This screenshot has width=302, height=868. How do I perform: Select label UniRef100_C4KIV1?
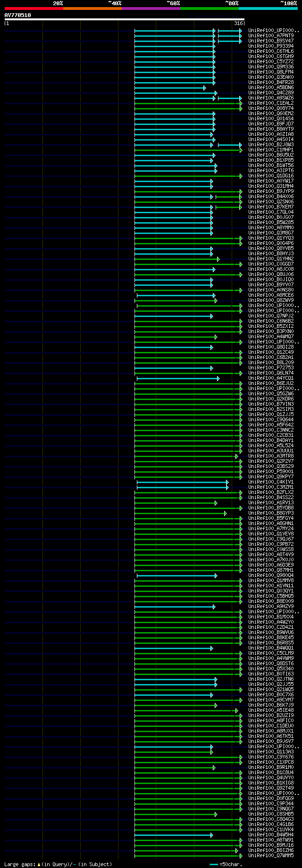click(x=271, y=482)
